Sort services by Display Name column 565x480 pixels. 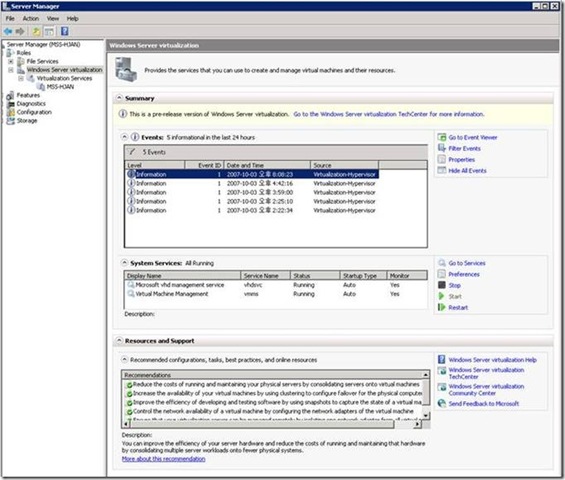[x=182, y=276]
